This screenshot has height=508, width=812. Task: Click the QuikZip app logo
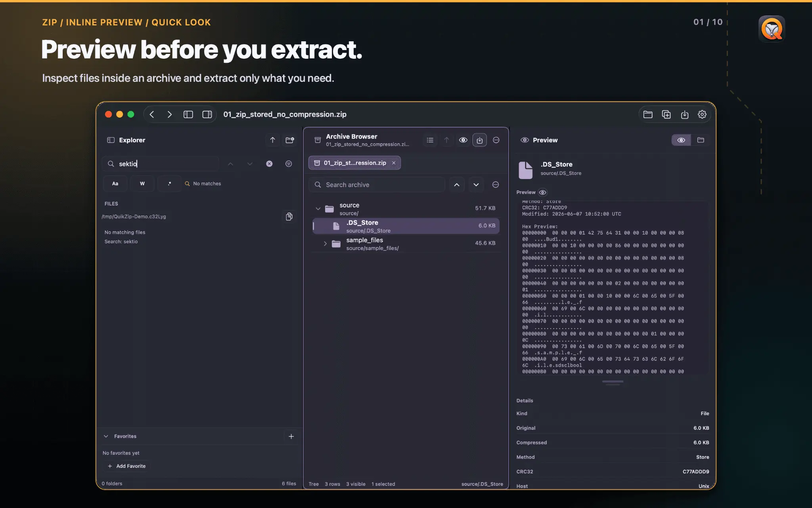tap(772, 29)
